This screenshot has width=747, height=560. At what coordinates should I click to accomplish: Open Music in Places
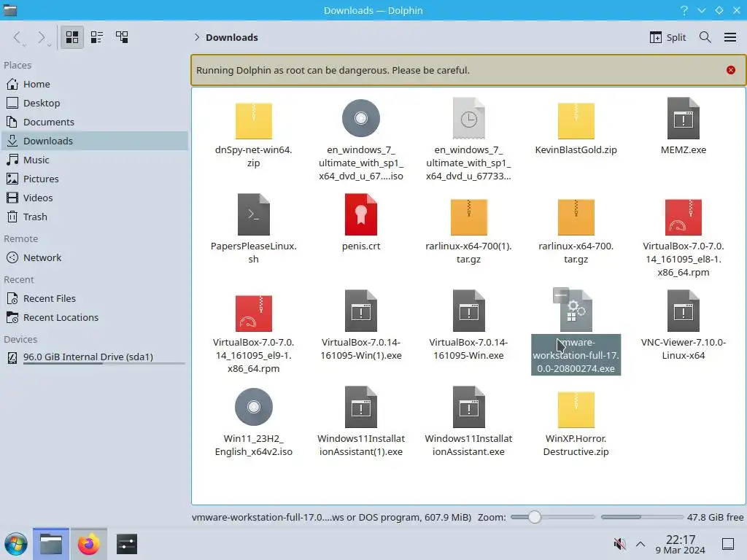(x=94, y=160)
